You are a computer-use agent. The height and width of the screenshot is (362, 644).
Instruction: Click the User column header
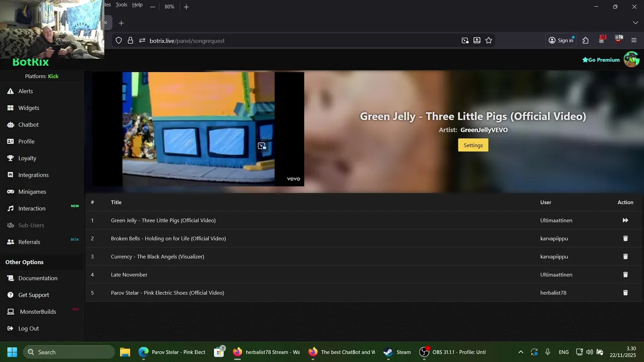545,202
